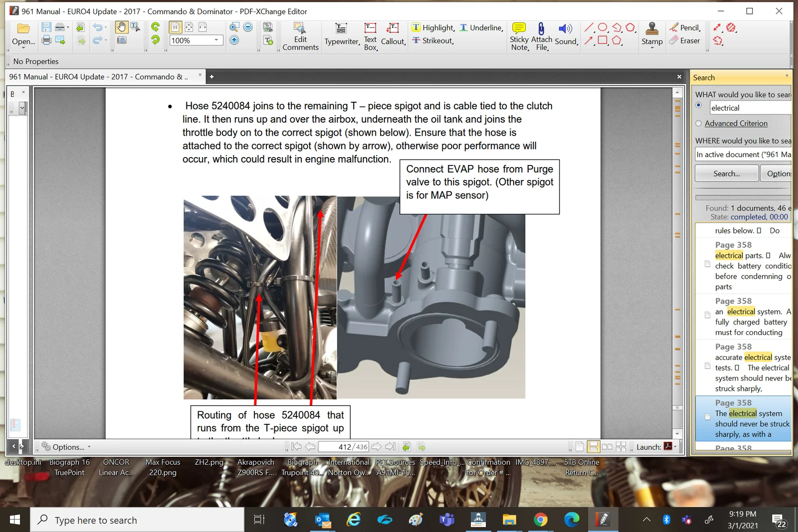Check the Page 358 'electrical parts' result box

[707, 264]
